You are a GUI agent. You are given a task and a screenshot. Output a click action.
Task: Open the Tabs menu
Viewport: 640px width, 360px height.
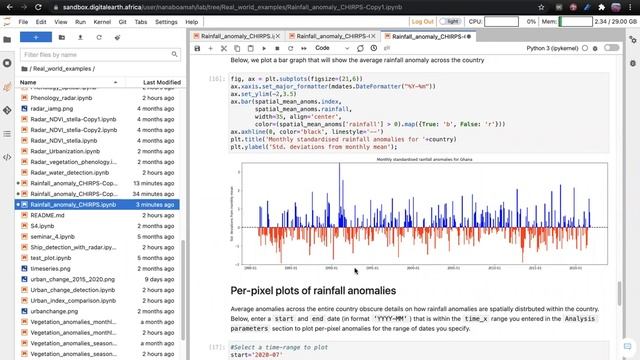coord(141,22)
